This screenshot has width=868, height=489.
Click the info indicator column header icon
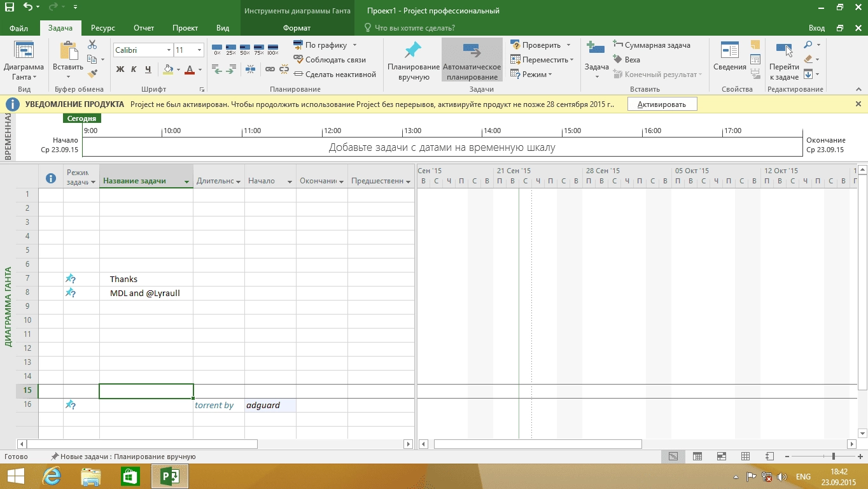51,178
